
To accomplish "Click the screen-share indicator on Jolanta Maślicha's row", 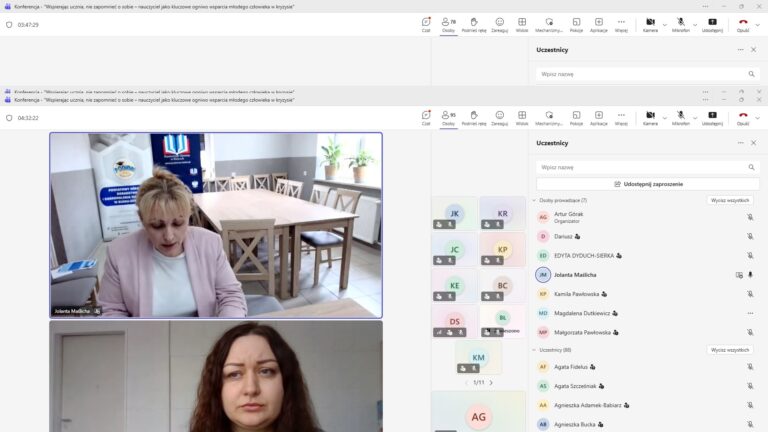I will pos(739,275).
